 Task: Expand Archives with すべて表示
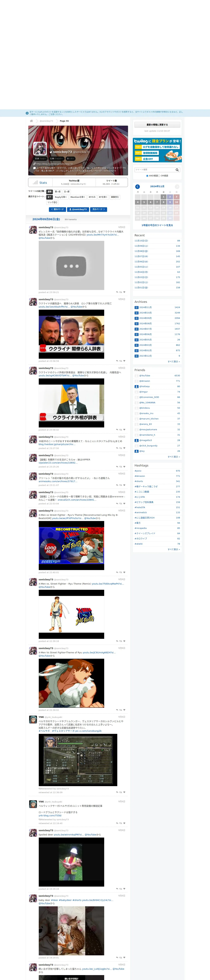coord(174,361)
